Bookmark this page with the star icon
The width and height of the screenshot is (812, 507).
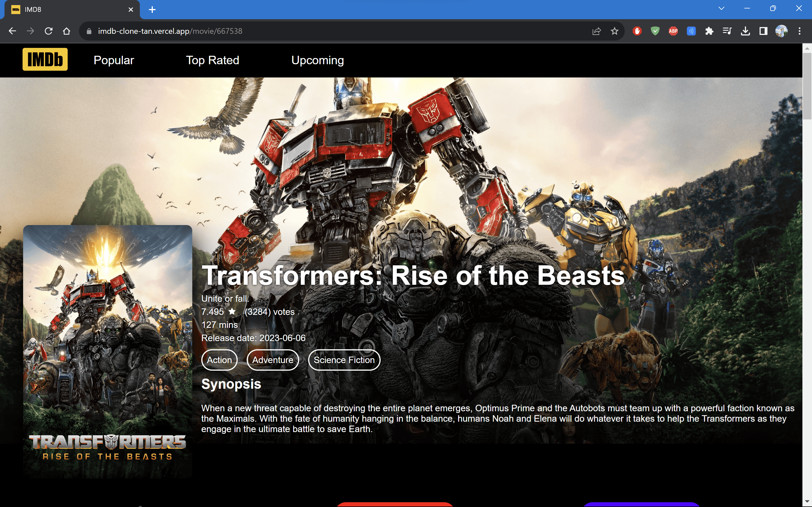click(x=614, y=31)
